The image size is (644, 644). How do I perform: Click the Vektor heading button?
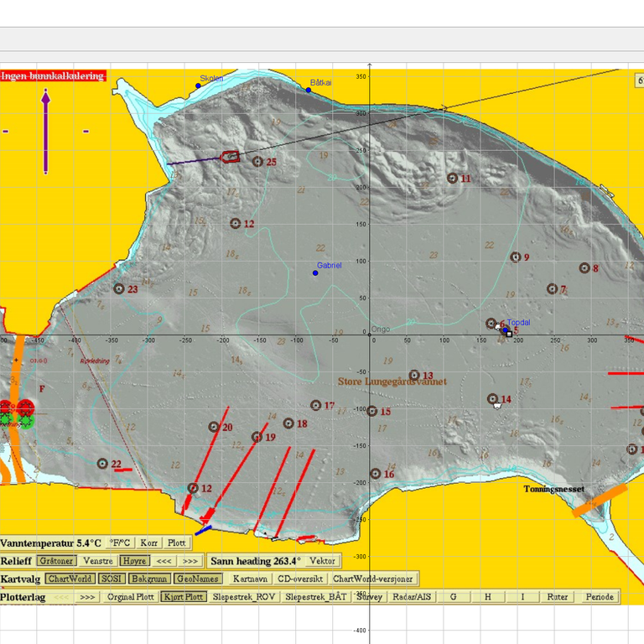[x=323, y=560]
